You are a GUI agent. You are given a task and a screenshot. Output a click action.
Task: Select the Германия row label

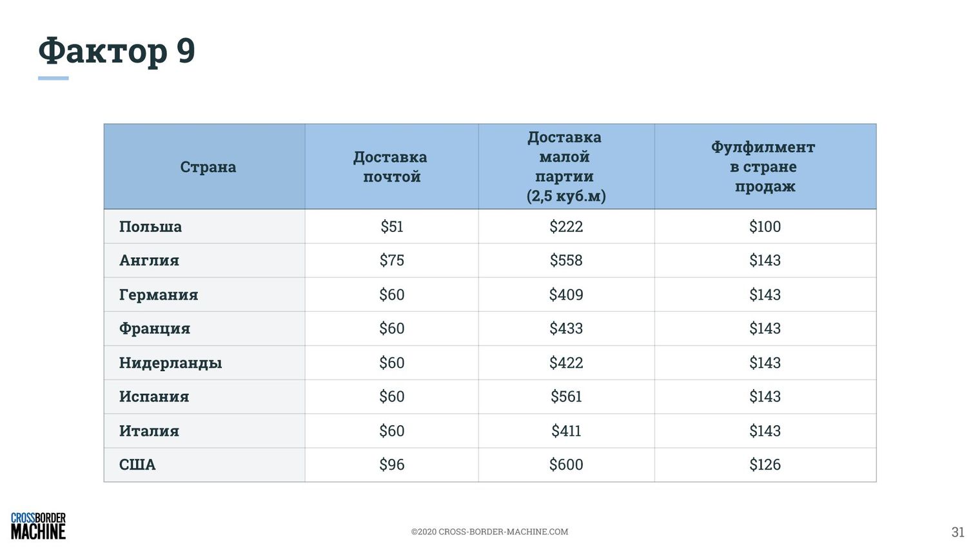point(159,295)
